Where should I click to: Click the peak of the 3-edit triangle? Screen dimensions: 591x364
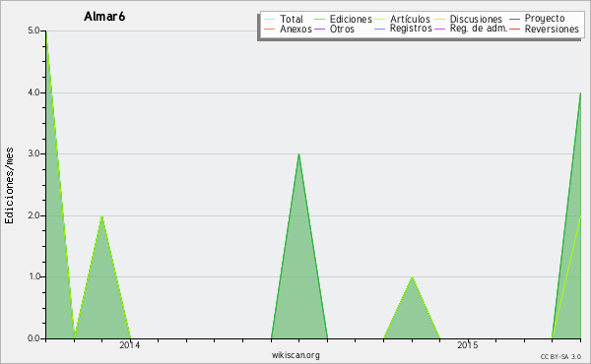tap(298, 153)
